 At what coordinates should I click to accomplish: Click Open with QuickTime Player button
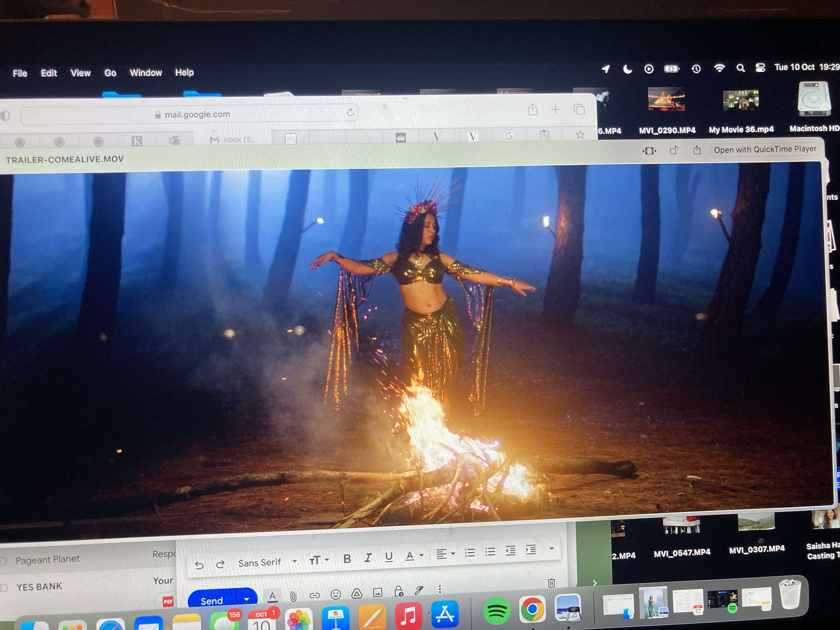(x=765, y=149)
